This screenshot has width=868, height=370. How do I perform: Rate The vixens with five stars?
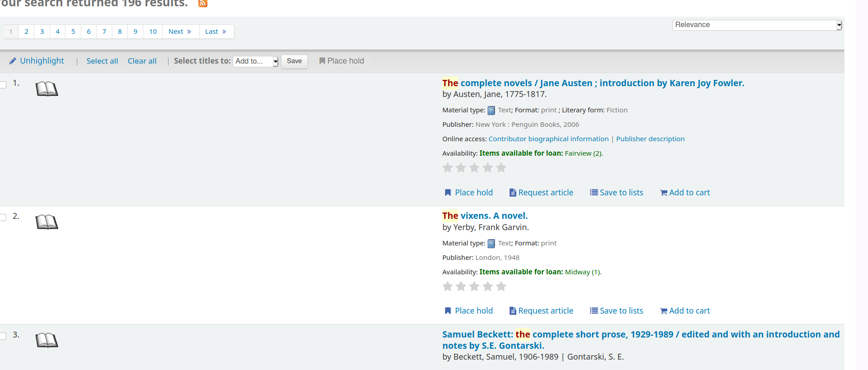pyautogui.click(x=501, y=287)
